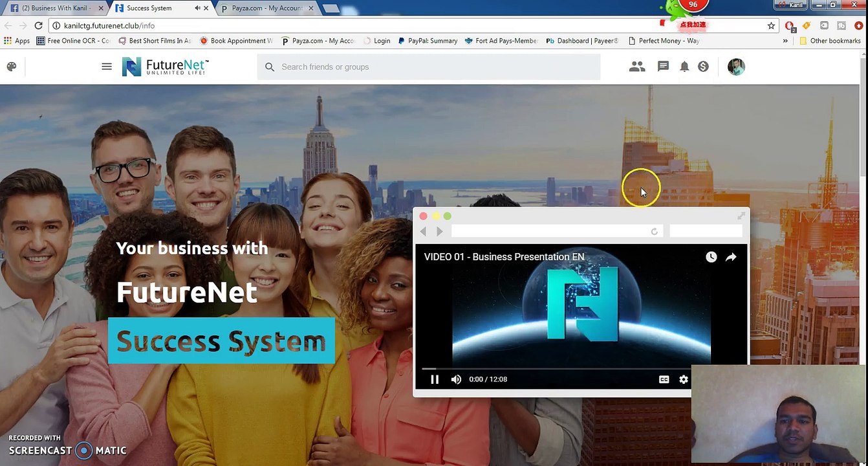This screenshot has height=466, width=868.
Task: Open the Free Online OCR bookmark
Action: point(73,40)
